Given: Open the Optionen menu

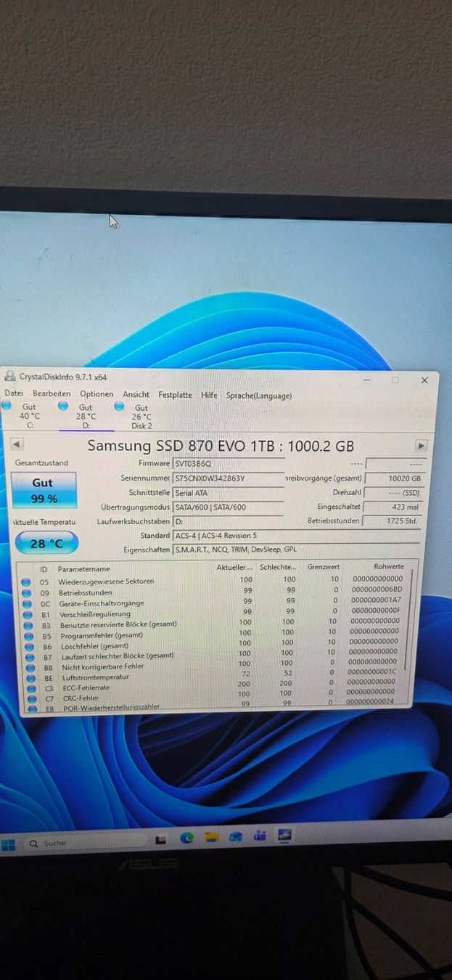Looking at the screenshot, I should click(96, 394).
